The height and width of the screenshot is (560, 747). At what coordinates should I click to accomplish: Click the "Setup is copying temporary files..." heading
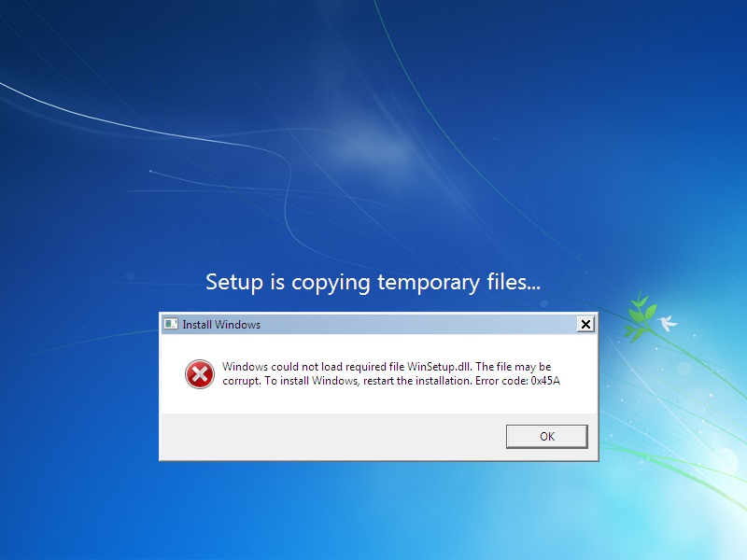pos(373,283)
